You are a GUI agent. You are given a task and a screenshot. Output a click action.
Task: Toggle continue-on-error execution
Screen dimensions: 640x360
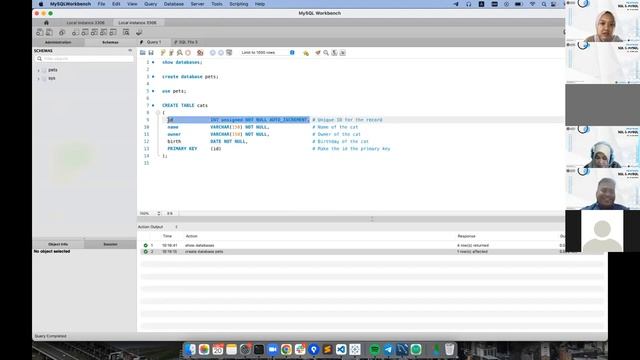coord(200,53)
